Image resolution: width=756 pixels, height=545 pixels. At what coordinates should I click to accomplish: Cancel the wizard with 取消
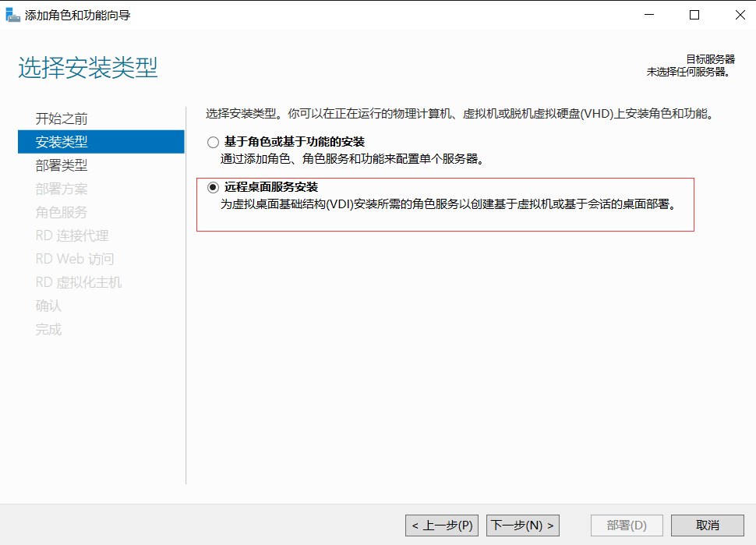click(x=708, y=526)
